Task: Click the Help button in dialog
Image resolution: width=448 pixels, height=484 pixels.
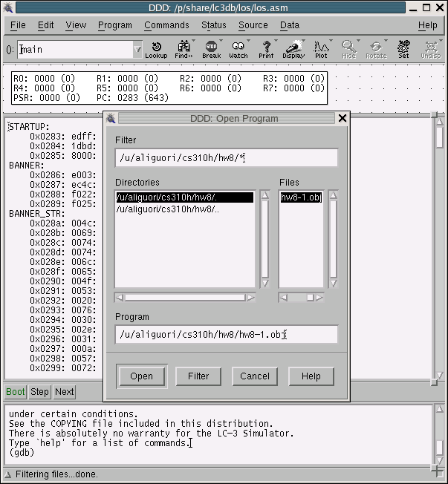Action: point(311,376)
